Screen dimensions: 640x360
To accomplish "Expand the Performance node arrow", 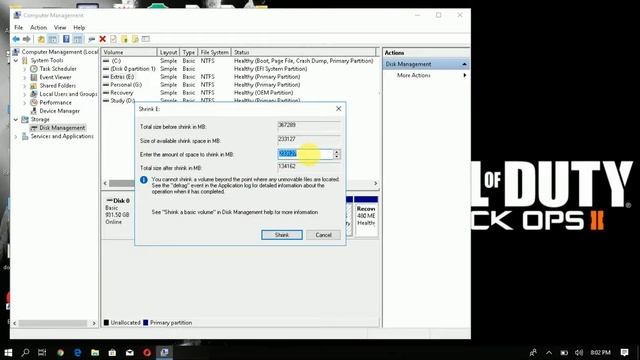I will pos(24,102).
